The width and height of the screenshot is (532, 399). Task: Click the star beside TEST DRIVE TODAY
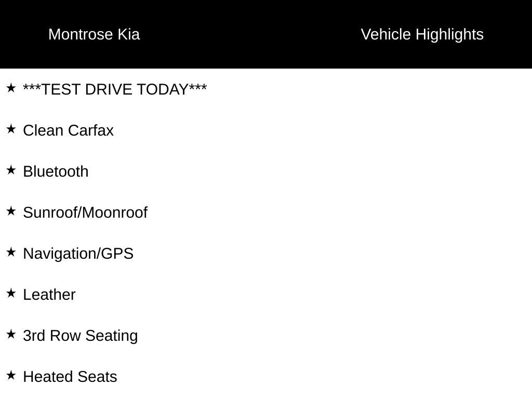(11, 88)
